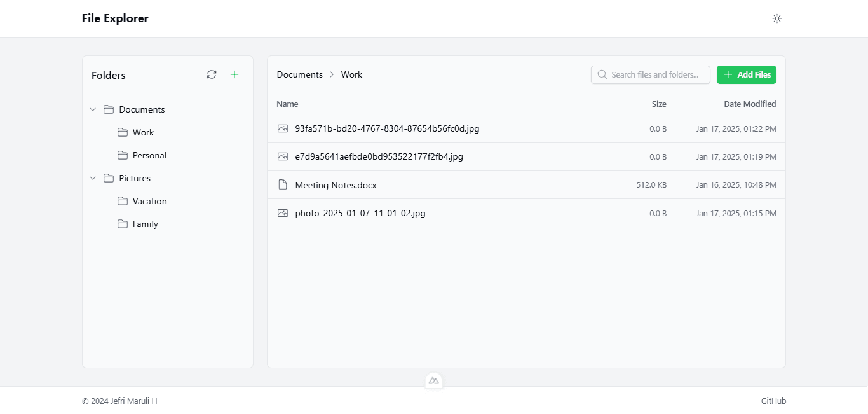Click the Jan 17, 2025, 01:19 PM date

(736, 157)
